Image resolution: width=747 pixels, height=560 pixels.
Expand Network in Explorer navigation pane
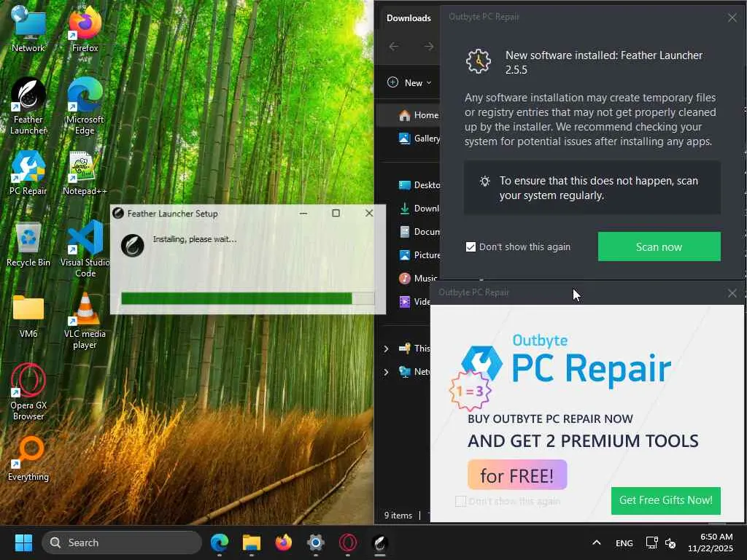(x=387, y=372)
